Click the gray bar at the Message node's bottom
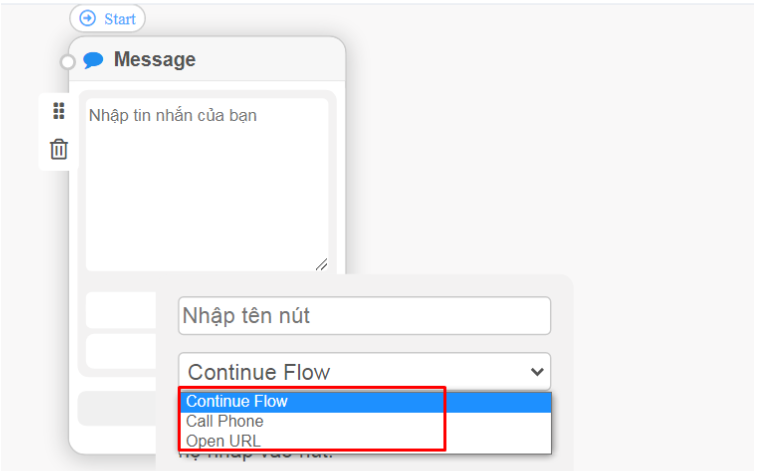The height and width of the screenshot is (471, 766). point(117,408)
